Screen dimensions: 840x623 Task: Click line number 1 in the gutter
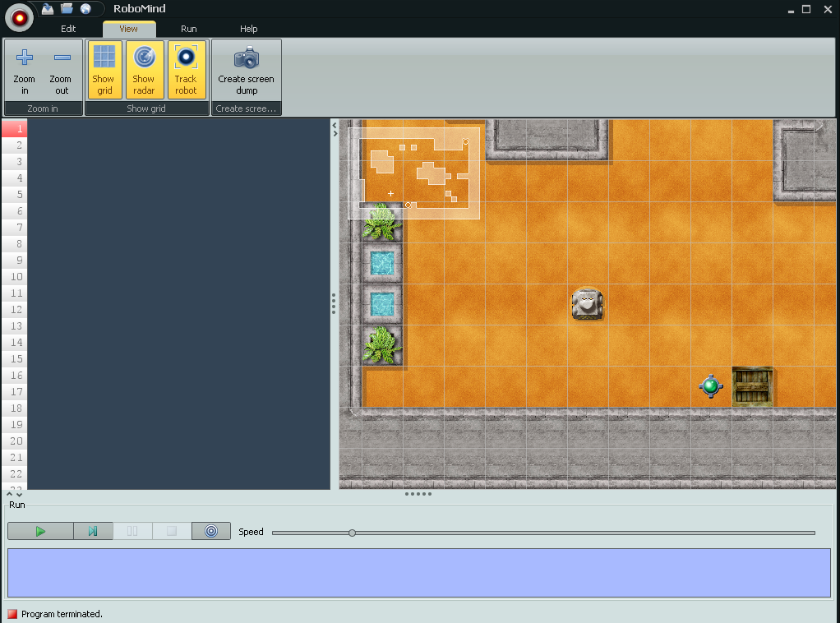[15, 128]
